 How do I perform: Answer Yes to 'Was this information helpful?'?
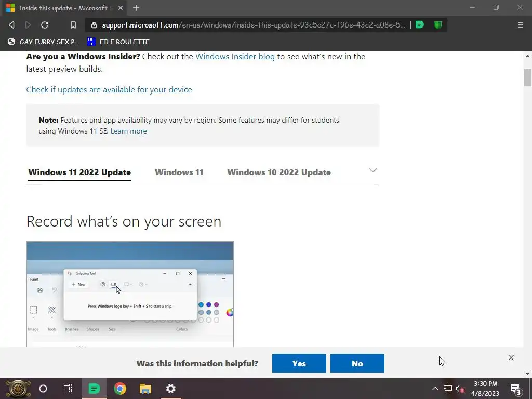click(x=299, y=363)
